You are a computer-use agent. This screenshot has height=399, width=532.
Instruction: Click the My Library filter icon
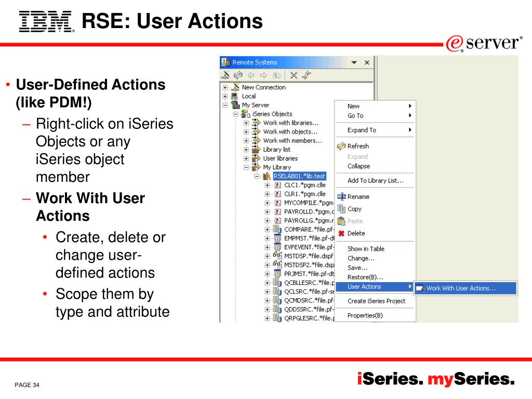click(256, 167)
